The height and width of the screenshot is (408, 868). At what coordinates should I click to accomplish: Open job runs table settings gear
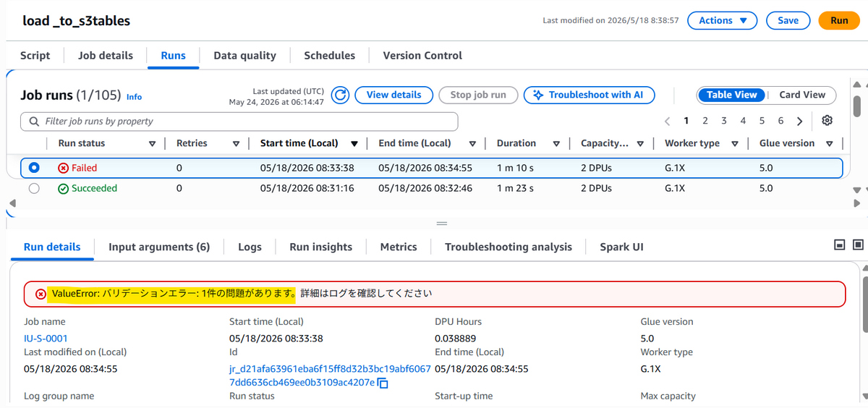tap(827, 121)
